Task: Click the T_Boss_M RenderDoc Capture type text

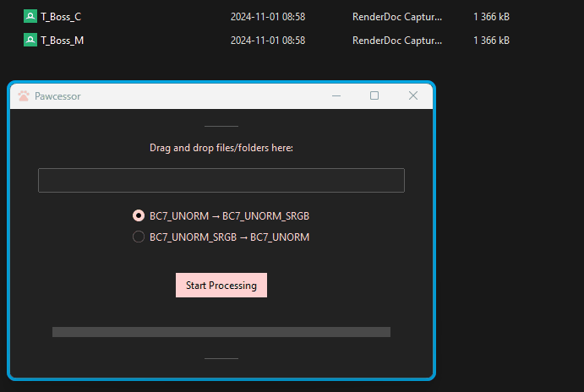Action: tap(396, 40)
